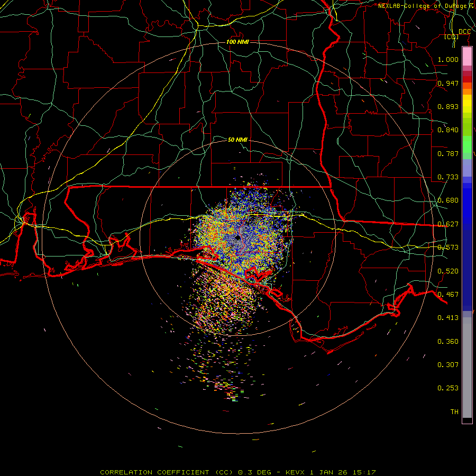
Task: Click the KEVX station identifier in caption
Action: coord(296,472)
